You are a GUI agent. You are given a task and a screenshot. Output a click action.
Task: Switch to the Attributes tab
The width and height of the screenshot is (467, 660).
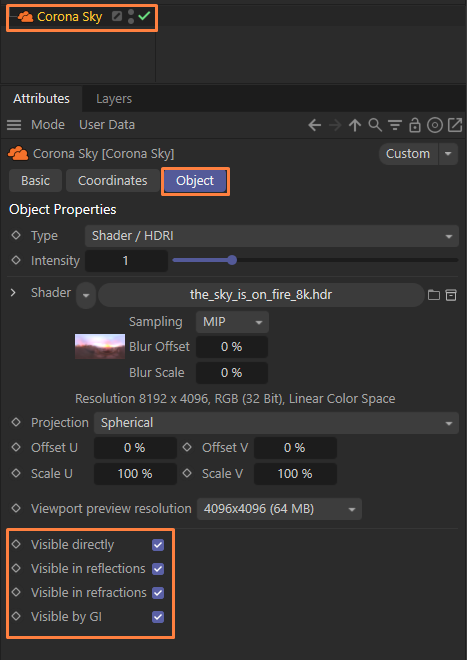[41, 99]
